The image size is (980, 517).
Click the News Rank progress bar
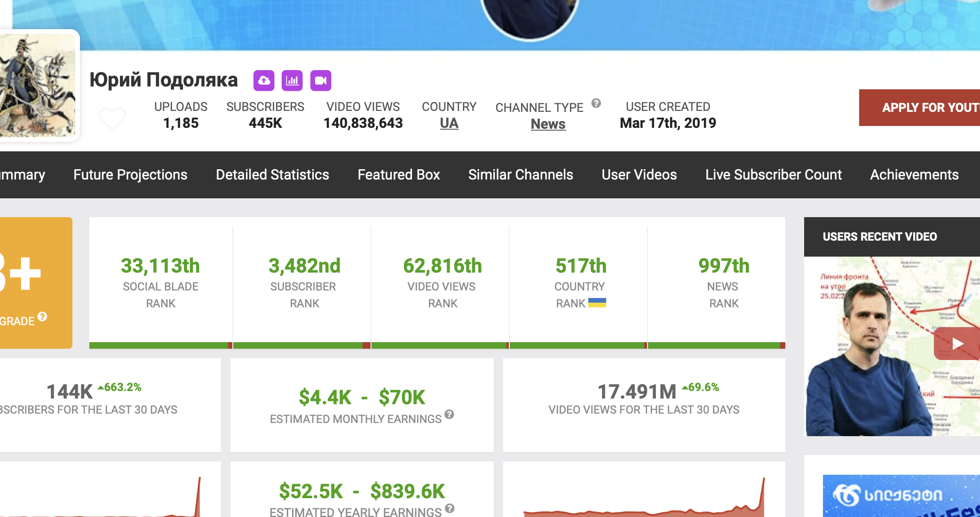(717, 345)
